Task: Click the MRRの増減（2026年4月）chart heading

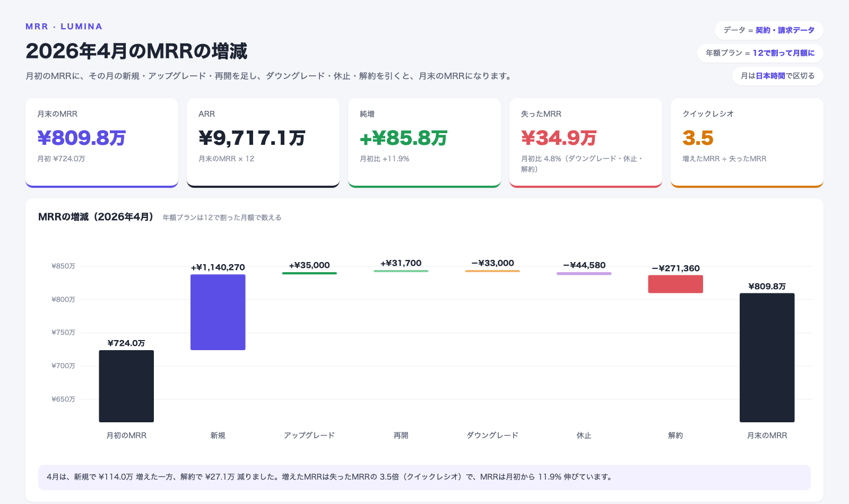Action: tap(96, 217)
